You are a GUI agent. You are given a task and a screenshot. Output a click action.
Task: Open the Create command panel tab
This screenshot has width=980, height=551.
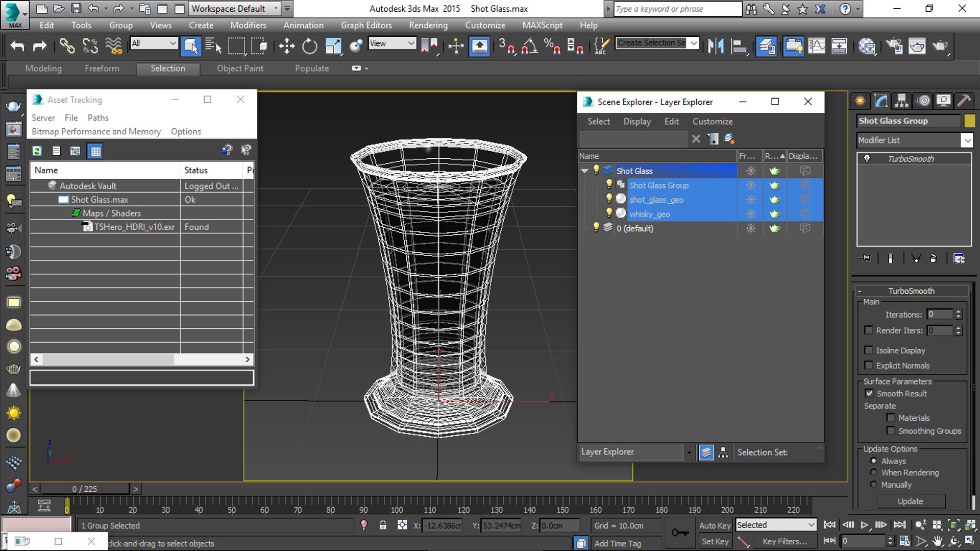click(860, 101)
